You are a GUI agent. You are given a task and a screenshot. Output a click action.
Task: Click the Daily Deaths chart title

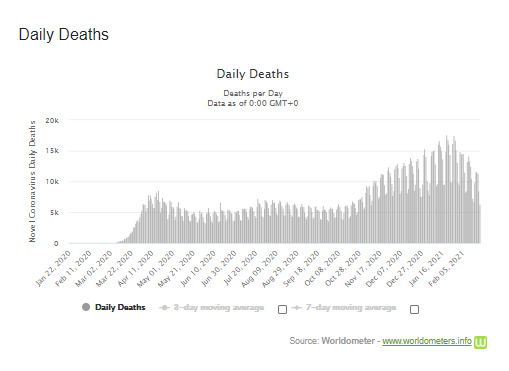(253, 74)
